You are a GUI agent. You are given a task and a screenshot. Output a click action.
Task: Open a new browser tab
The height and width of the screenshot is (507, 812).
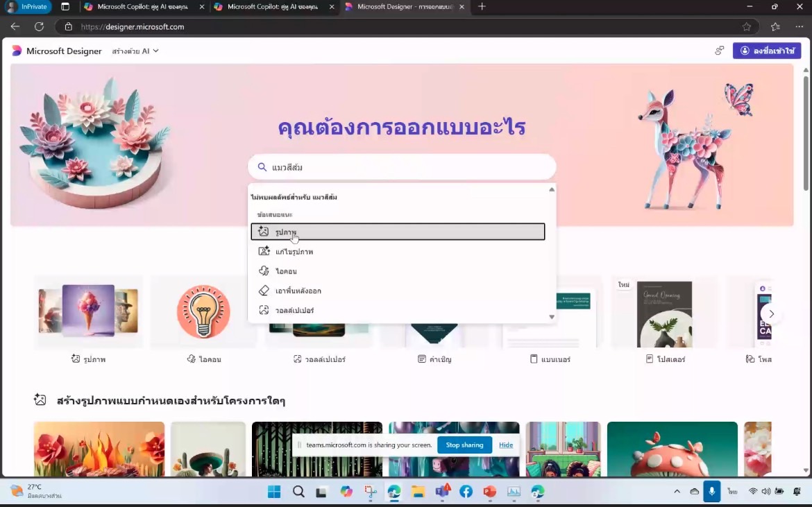(482, 7)
